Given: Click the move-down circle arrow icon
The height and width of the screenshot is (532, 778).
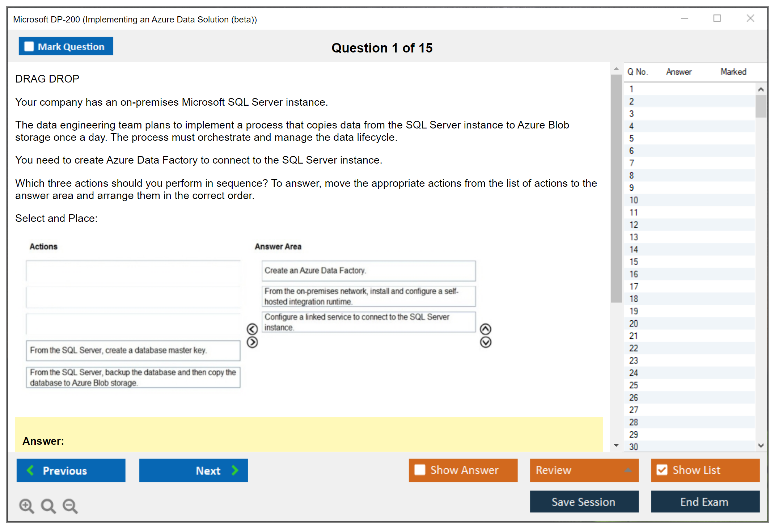Looking at the screenshot, I should (486, 342).
